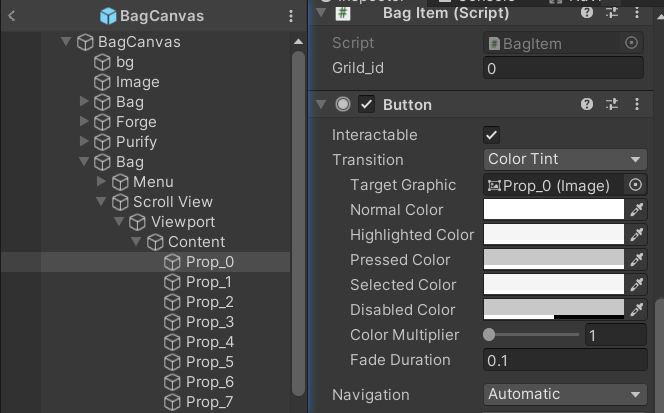Expand the Purify node
664x413 pixels.
(x=84, y=141)
